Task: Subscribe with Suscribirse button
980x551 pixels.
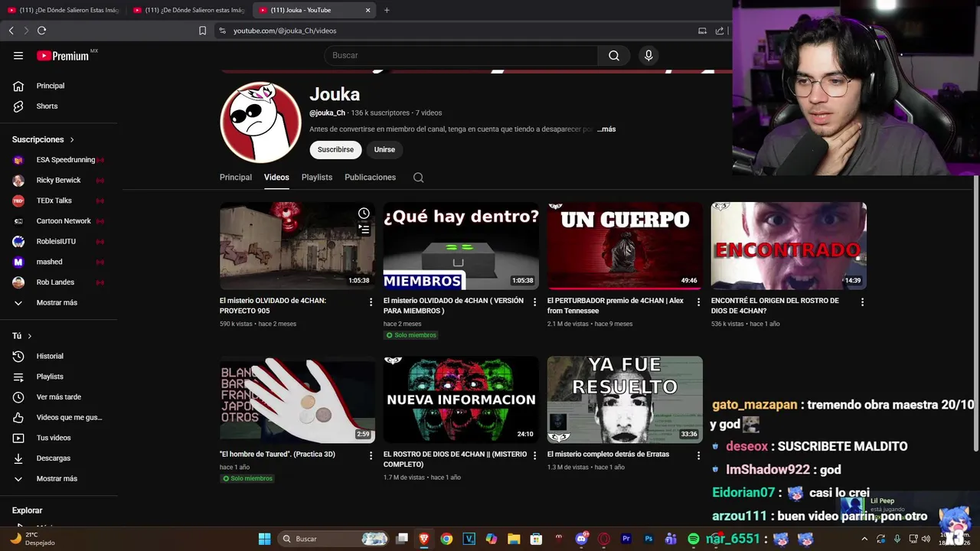Action: click(335, 150)
